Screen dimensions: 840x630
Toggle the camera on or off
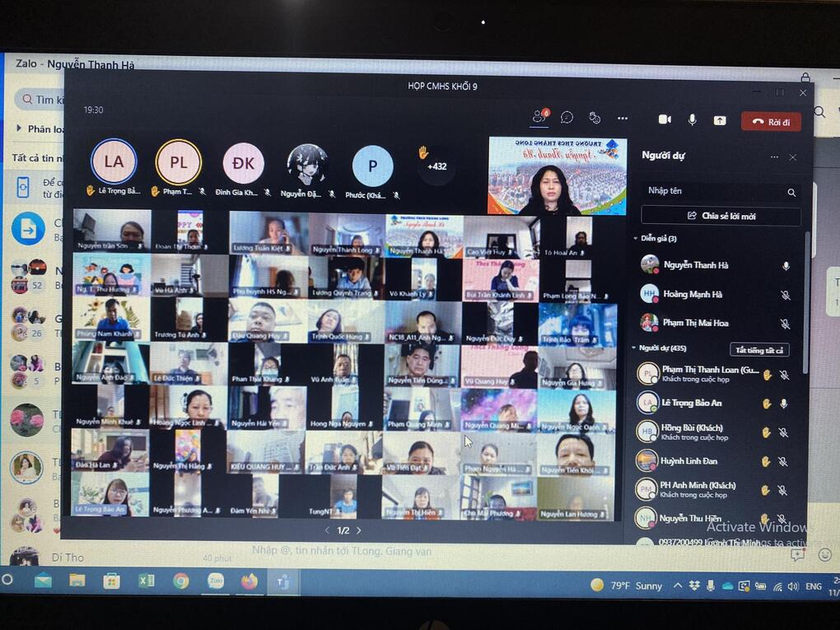(x=665, y=119)
